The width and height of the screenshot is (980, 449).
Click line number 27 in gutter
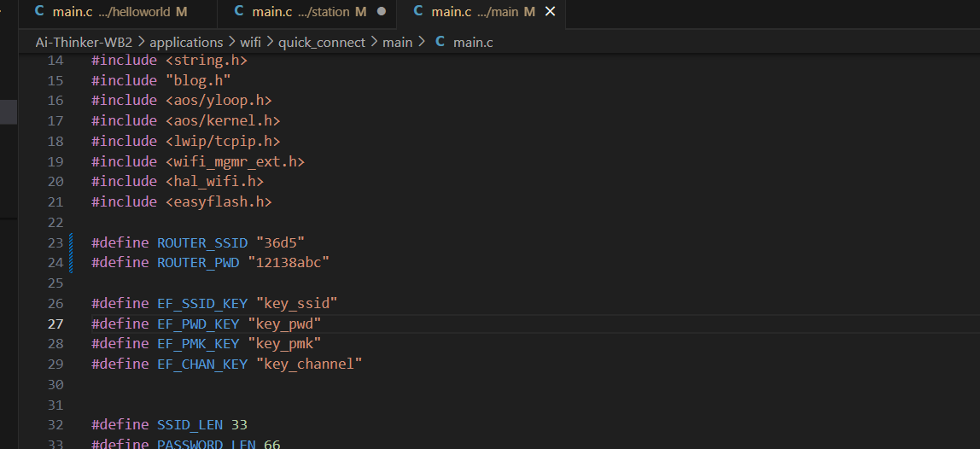[x=55, y=324]
